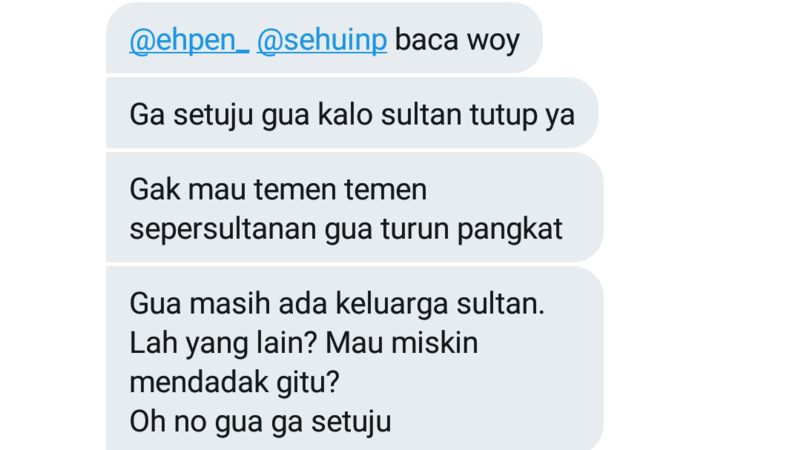Image resolution: width=800 pixels, height=450 pixels.
Task: Select the 'Gak mau temen temen' line
Action: 278,189
